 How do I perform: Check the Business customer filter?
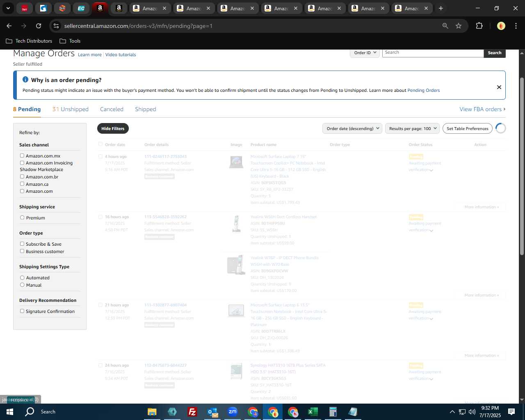pyautogui.click(x=22, y=251)
